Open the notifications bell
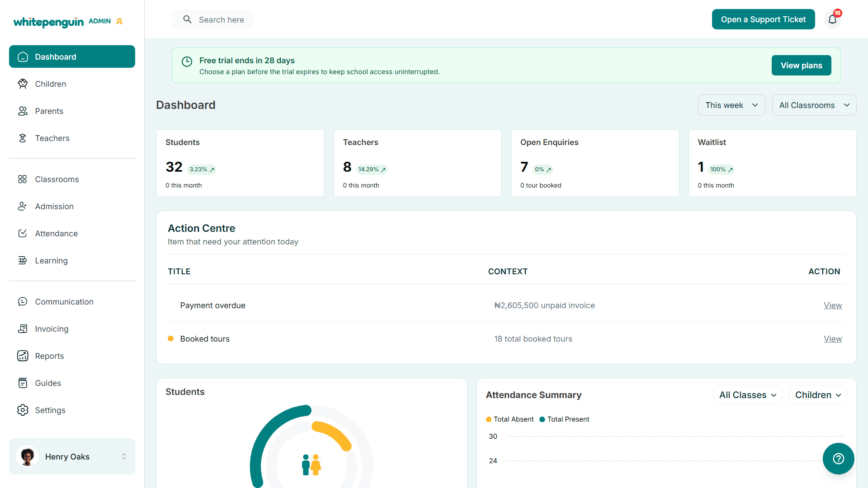 [832, 19]
